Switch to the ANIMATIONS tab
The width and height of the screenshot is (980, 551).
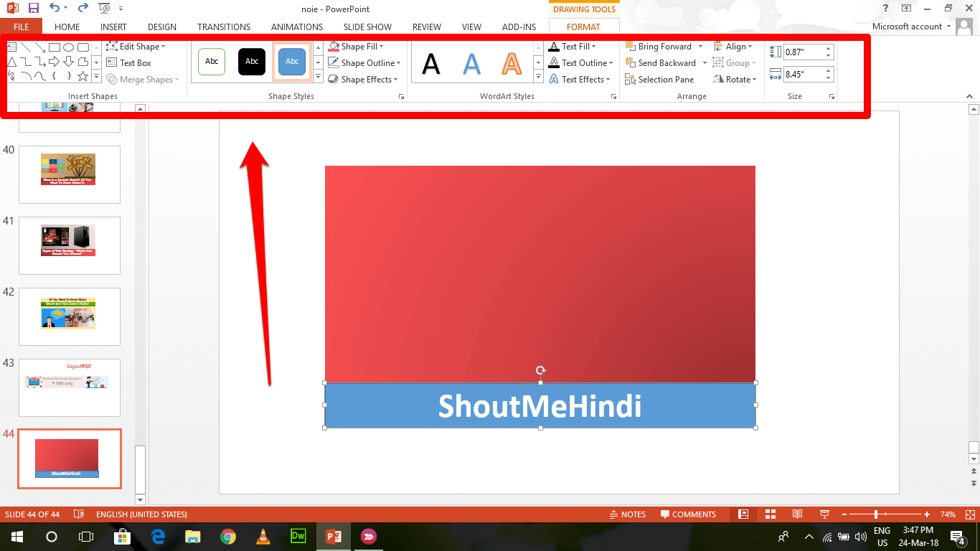(x=297, y=27)
